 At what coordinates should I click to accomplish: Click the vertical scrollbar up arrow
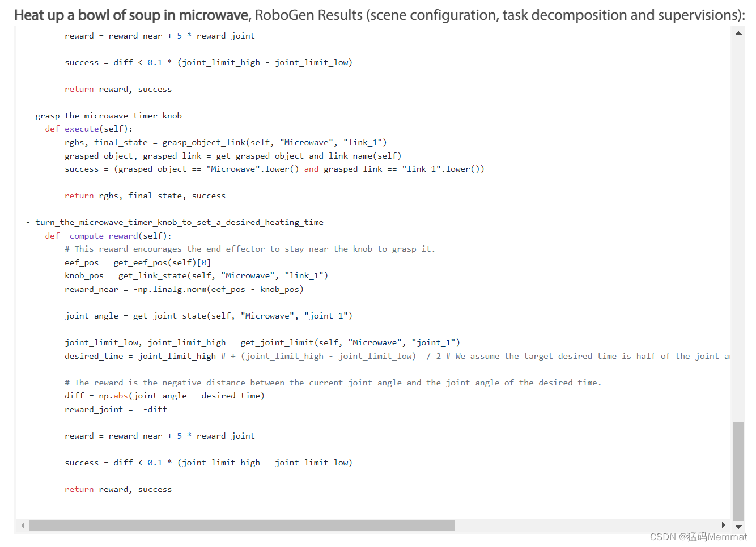(x=738, y=33)
